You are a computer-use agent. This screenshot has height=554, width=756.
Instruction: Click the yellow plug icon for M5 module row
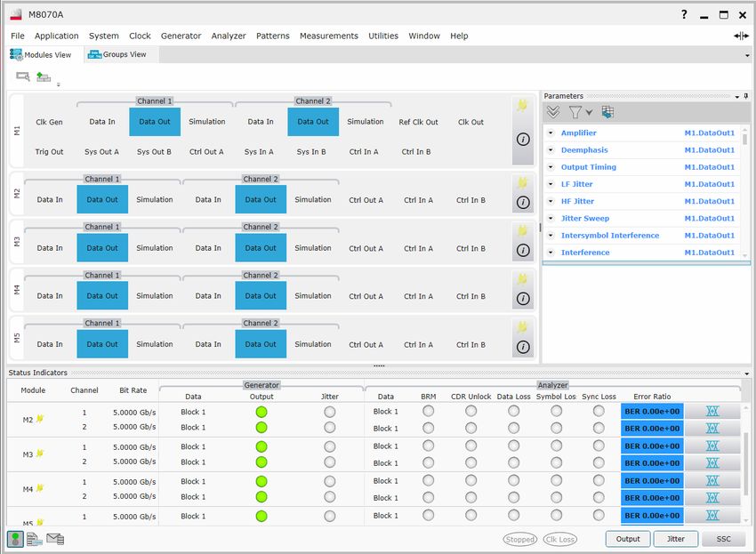pos(522,327)
